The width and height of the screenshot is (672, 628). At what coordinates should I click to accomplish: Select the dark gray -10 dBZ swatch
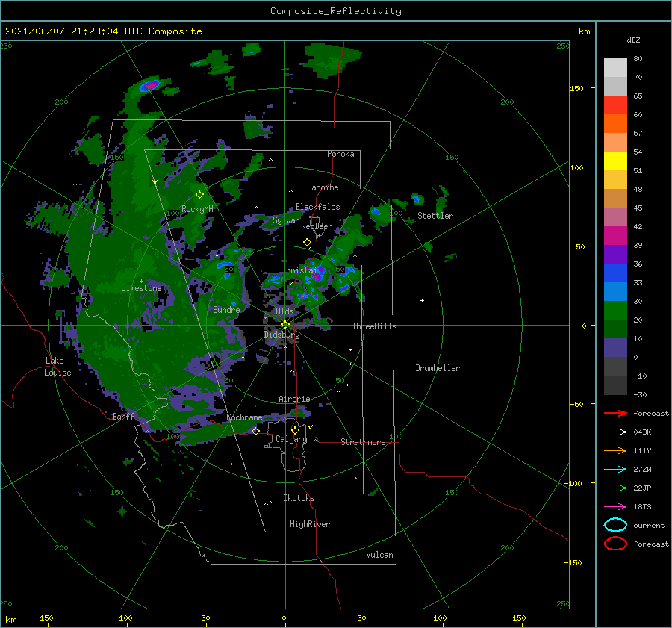(x=615, y=385)
